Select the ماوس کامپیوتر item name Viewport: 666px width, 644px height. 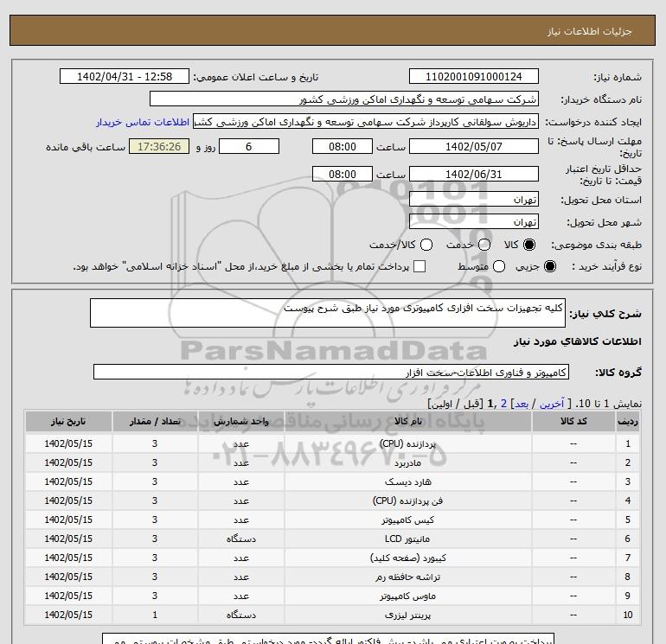(407, 596)
